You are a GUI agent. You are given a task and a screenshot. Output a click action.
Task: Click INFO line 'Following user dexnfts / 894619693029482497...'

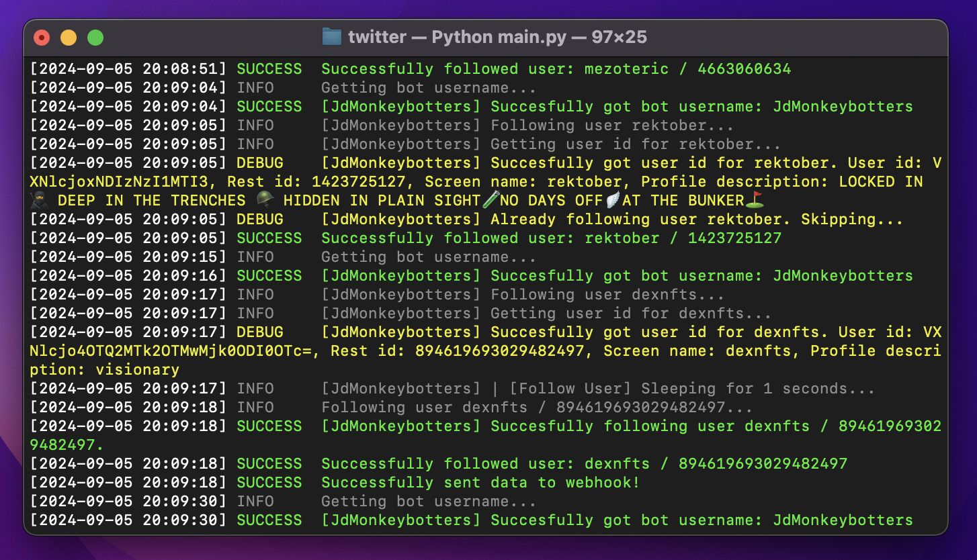pyautogui.click(x=538, y=407)
